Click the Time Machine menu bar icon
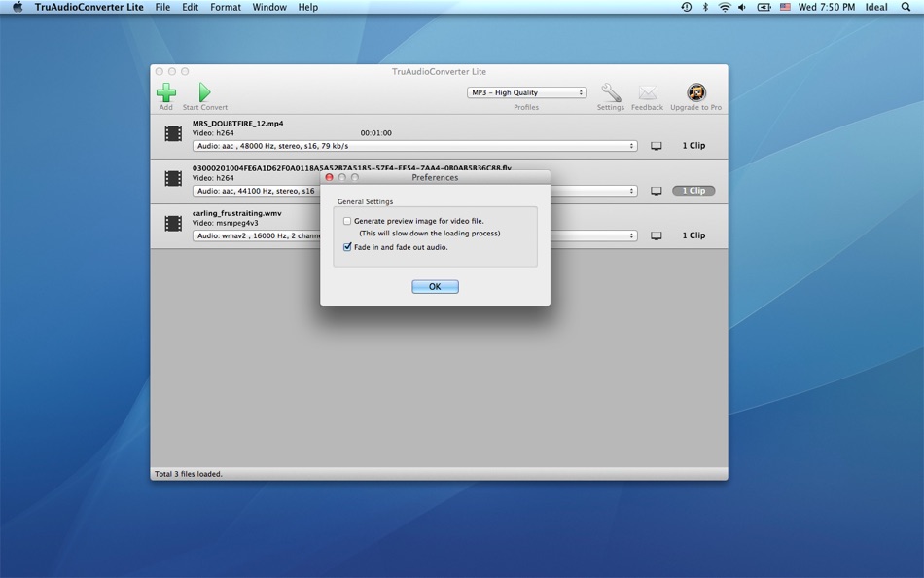 coord(686,7)
